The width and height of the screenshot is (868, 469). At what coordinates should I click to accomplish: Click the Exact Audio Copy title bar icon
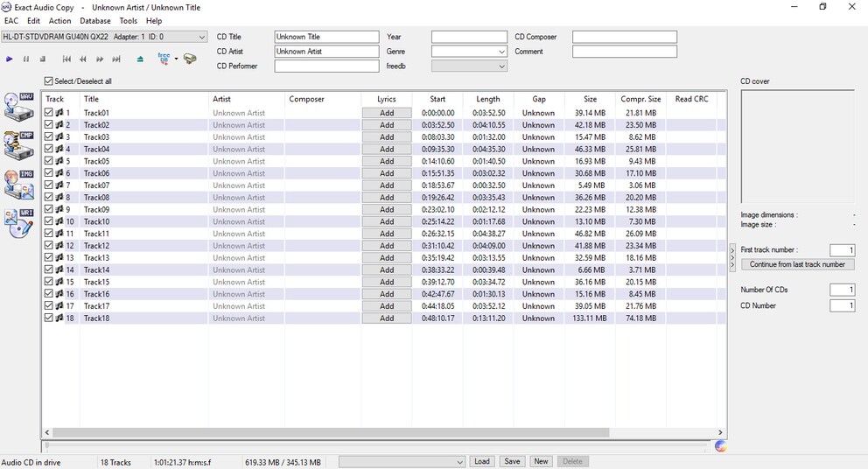tap(6, 7)
